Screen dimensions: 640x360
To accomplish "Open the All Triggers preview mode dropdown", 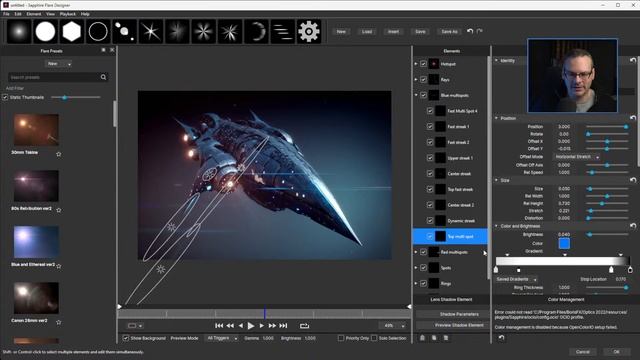I will (x=222, y=338).
